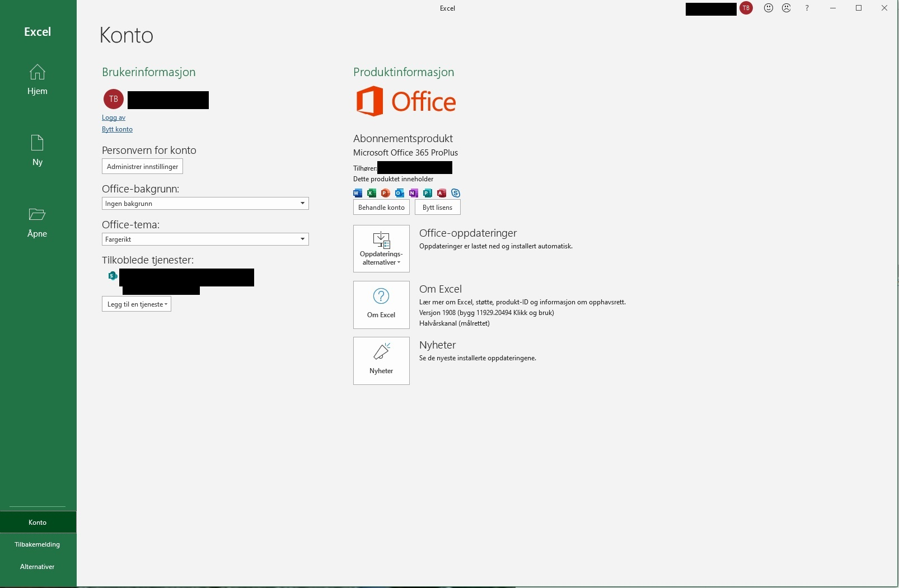Click the large Konto page title

coord(127,35)
